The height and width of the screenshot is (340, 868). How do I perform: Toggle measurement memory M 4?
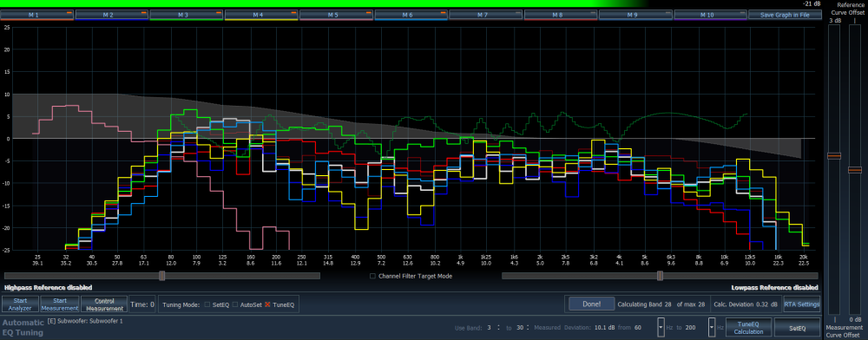(261, 15)
